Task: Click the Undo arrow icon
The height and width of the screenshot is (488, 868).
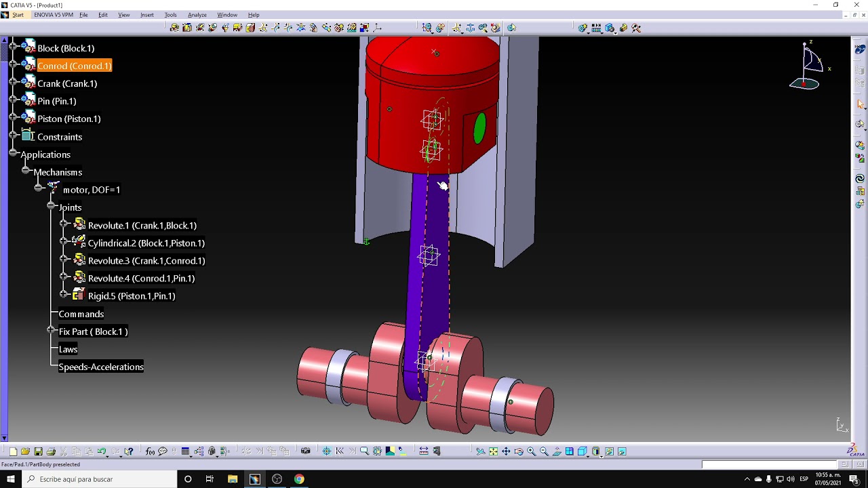Action: [101, 451]
